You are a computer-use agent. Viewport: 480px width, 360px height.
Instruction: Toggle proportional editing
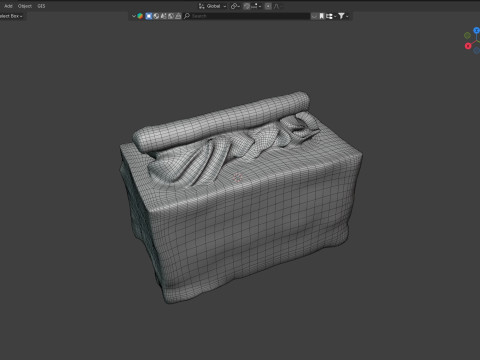pos(268,6)
